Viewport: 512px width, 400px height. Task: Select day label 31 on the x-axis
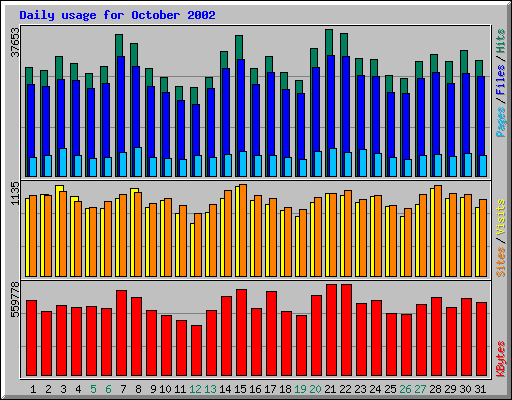(x=480, y=389)
